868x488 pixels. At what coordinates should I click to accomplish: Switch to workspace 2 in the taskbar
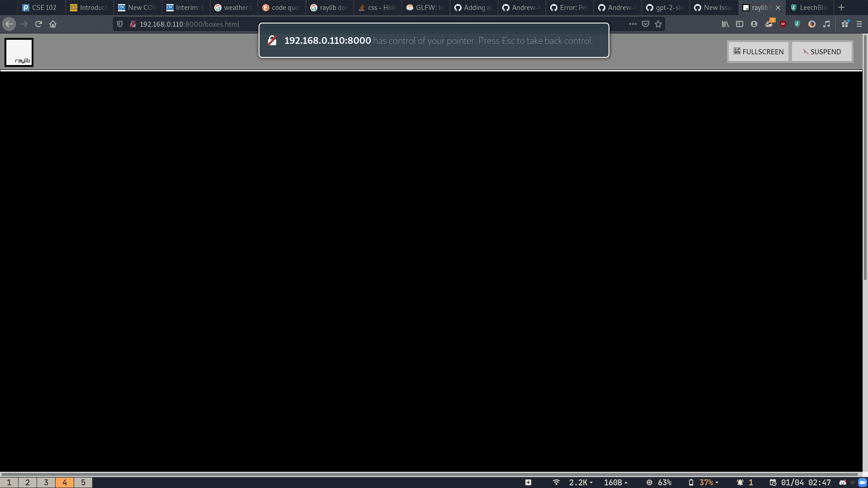pos(27,482)
